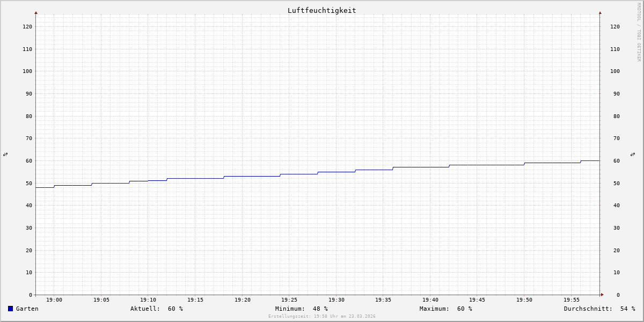644x322 pixels.
Task: Click the red arrow at x-axis right end
Action: click(602, 295)
